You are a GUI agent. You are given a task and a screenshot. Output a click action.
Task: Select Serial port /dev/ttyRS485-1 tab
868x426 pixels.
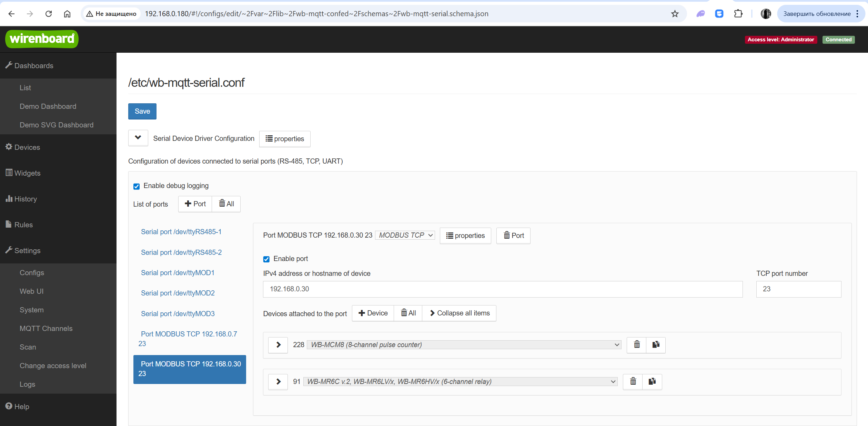pos(181,232)
